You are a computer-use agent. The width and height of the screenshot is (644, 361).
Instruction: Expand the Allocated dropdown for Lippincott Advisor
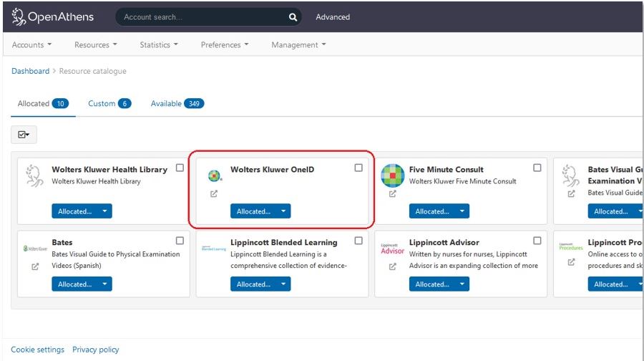(463, 284)
